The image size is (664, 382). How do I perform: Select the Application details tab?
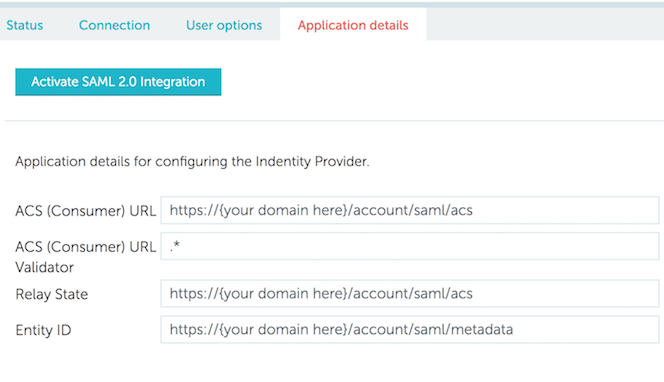pos(353,25)
